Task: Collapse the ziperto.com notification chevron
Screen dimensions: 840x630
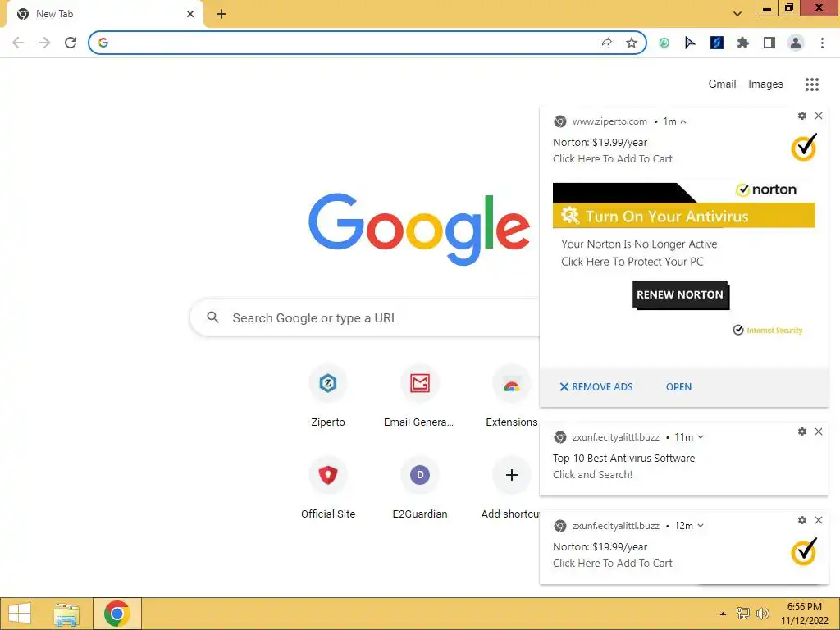Action: pos(683,121)
